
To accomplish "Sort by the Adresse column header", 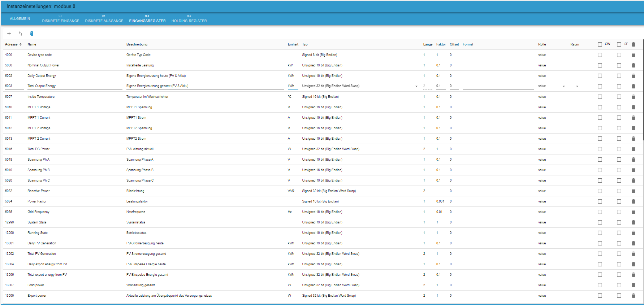I will (13, 44).
